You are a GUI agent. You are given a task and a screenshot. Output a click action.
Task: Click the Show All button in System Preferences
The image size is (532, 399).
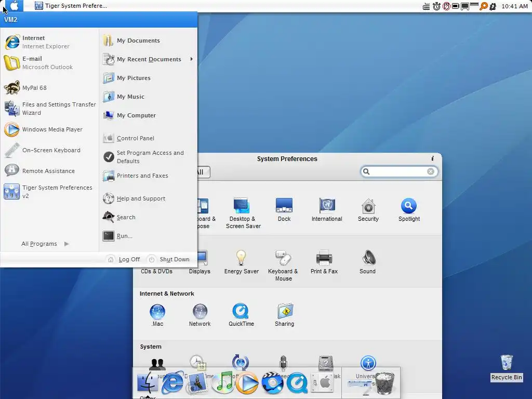203,172
